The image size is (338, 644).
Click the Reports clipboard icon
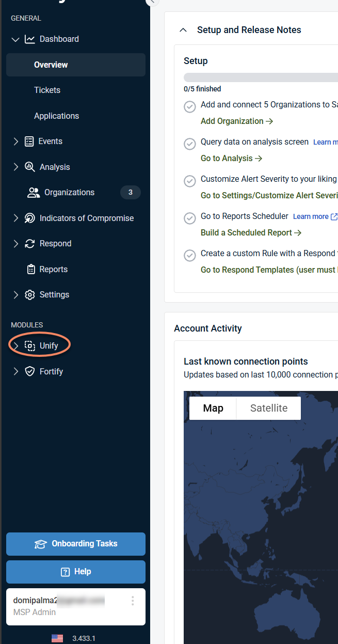[30, 269]
